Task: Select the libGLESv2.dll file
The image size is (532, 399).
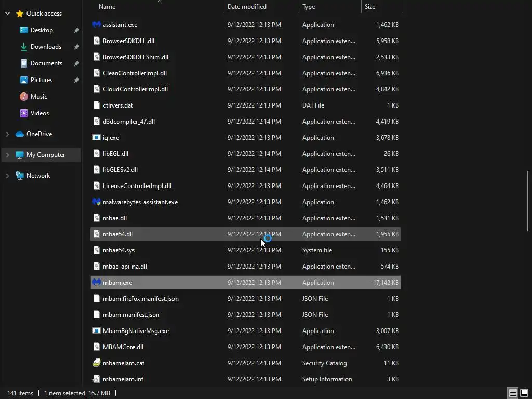Action: (246, 170)
